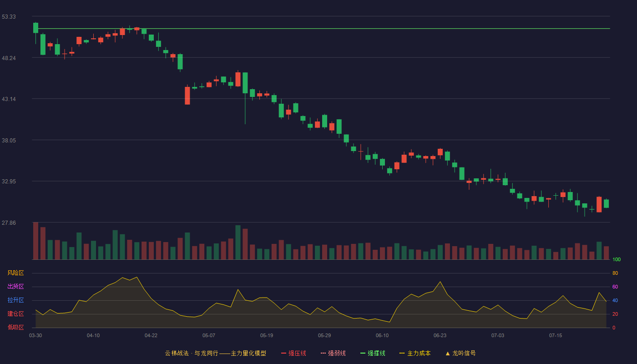The image size is (637, 364).
Task: Toggle the 强弱线 legend entry
Action: coord(333,353)
